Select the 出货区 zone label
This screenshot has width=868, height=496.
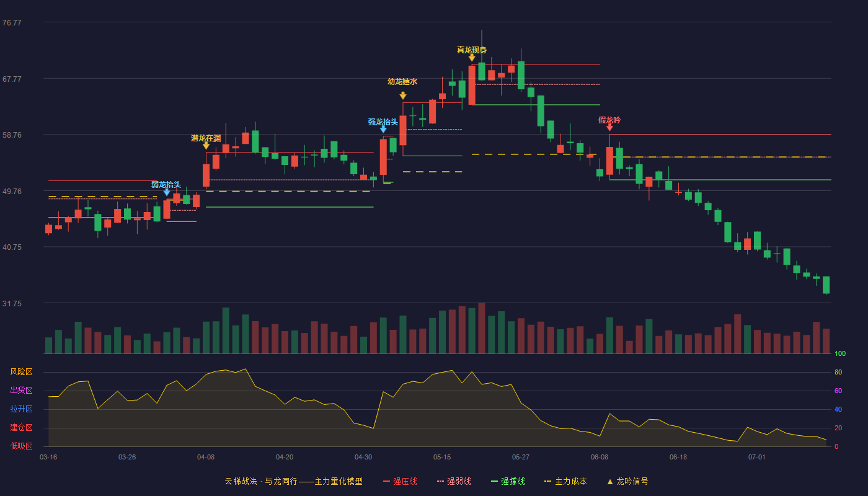pyautogui.click(x=21, y=391)
